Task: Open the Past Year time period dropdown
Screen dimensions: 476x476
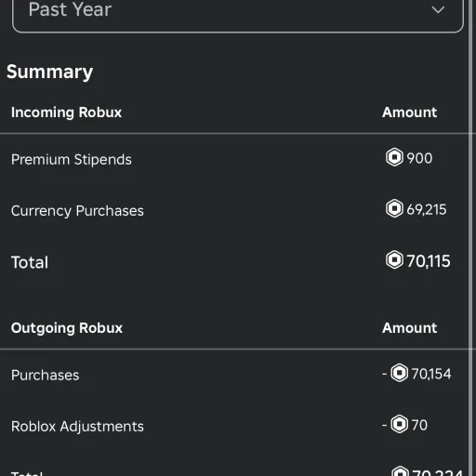Action: [238, 12]
